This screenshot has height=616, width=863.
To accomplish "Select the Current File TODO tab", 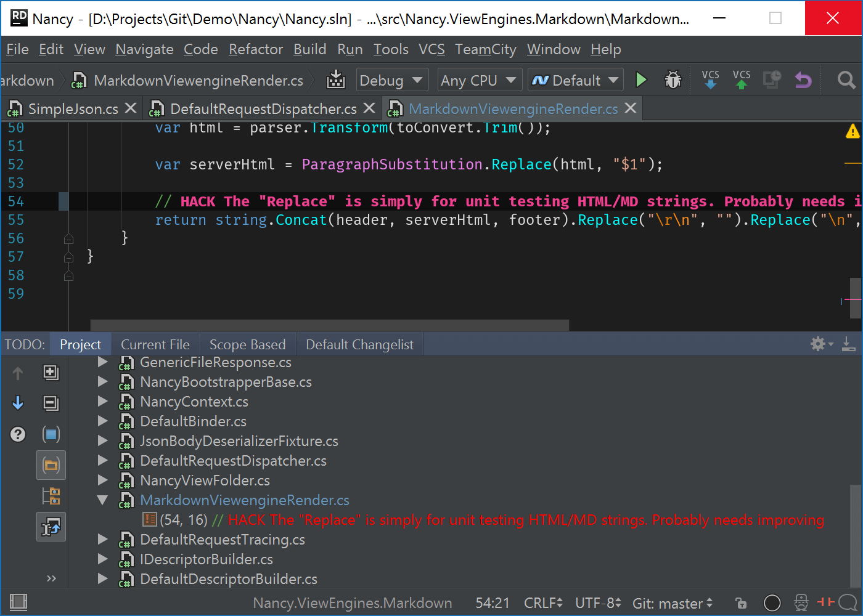I will (x=155, y=344).
